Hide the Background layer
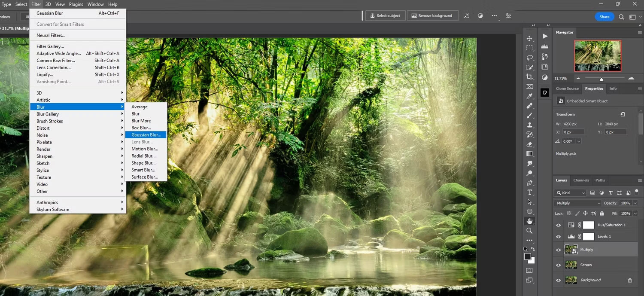The height and width of the screenshot is (296, 644). [559, 280]
